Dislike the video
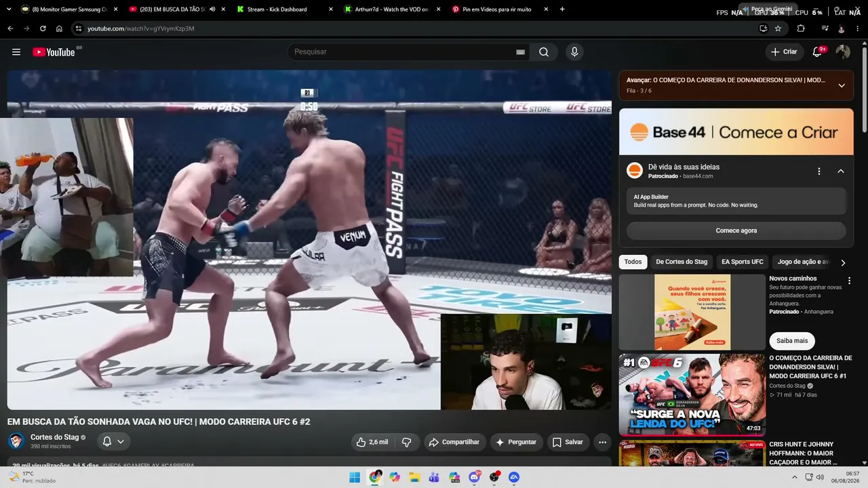The width and height of the screenshot is (868, 488). (407, 442)
